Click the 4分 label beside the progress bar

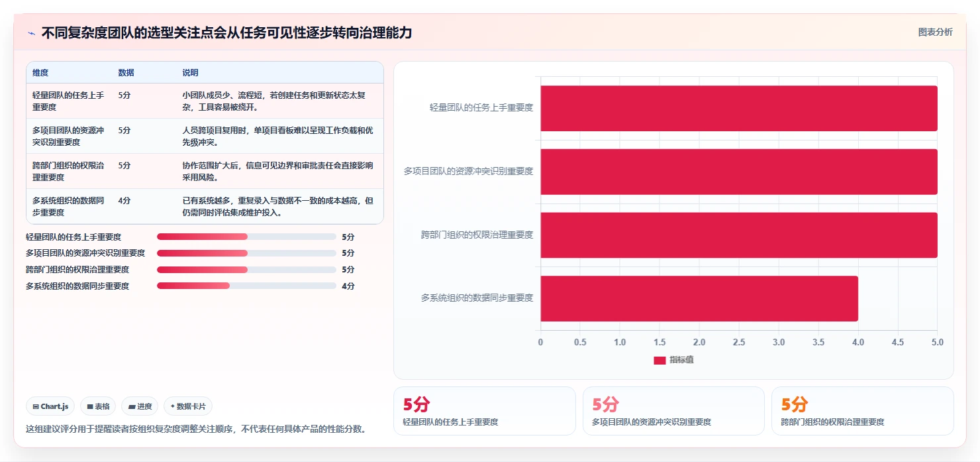pos(348,286)
